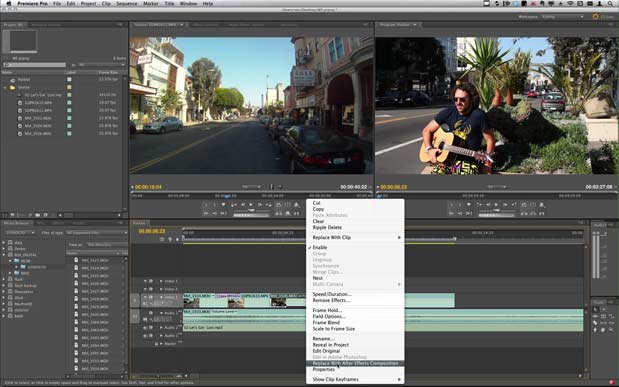Select the Zoom tool in Tools panel

pyautogui.click(x=611, y=330)
